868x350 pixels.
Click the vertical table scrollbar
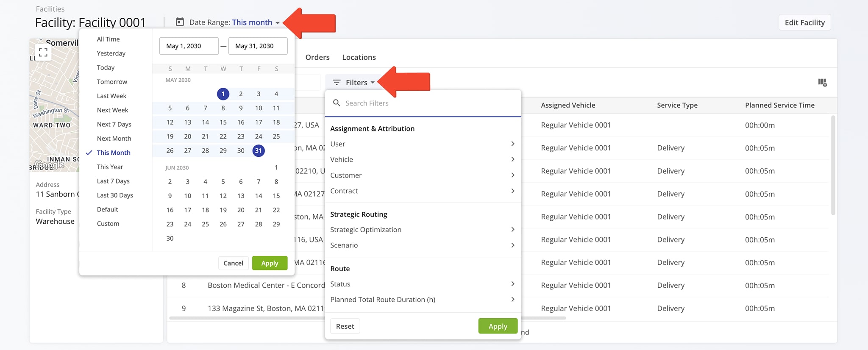pyautogui.click(x=833, y=165)
